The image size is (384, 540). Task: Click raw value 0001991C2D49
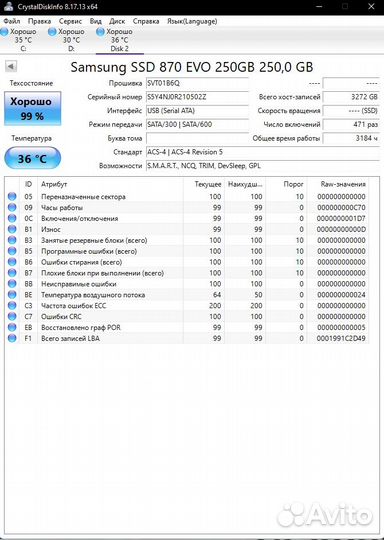pyautogui.click(x=341, y=339)
